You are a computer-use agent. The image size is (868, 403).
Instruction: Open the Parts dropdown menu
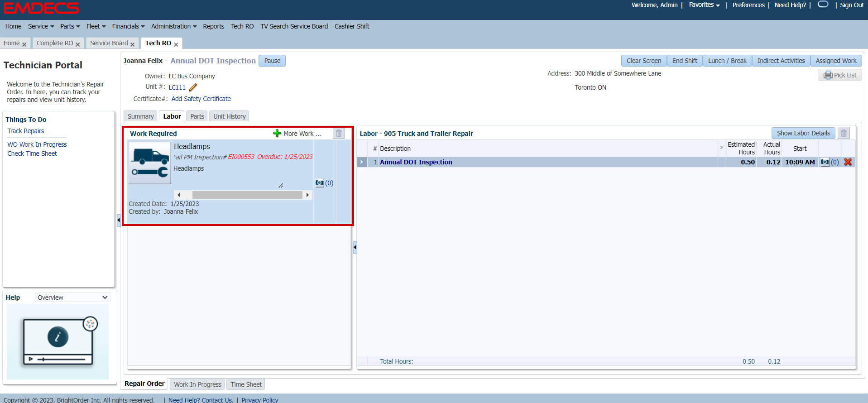pos(70,26)
